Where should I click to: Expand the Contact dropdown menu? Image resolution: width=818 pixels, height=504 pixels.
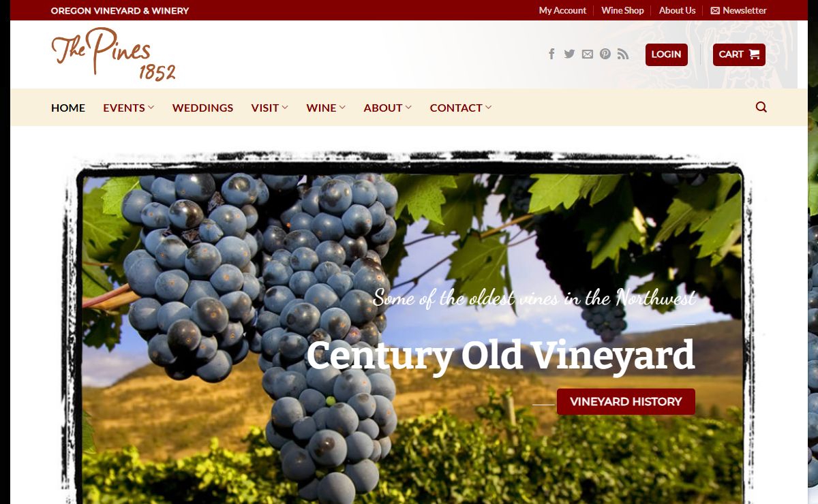[x=461, y=108]
